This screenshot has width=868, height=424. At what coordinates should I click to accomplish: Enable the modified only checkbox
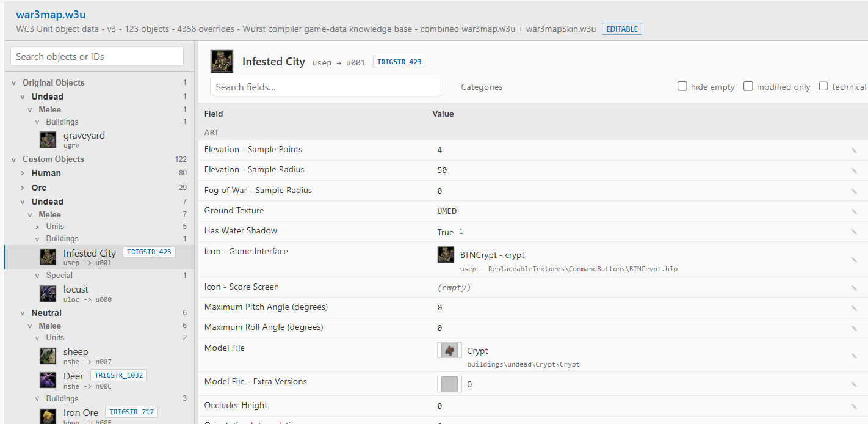click(x=748, y=86)
